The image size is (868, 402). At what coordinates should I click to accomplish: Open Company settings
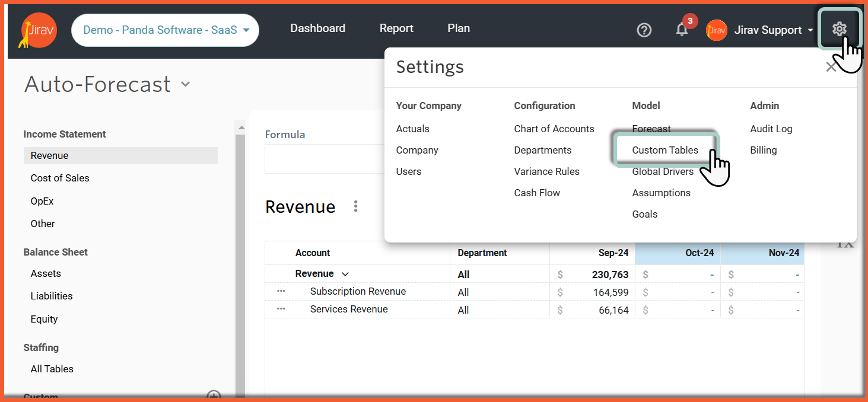417,150
